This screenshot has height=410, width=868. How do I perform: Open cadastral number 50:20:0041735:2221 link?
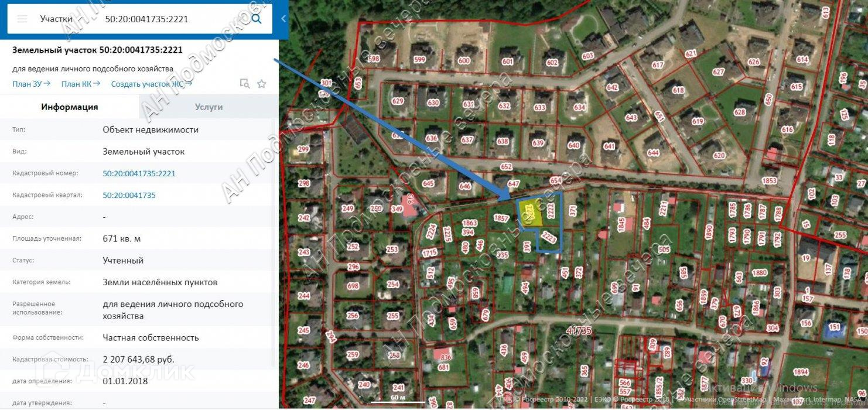(x=139, y=173)
